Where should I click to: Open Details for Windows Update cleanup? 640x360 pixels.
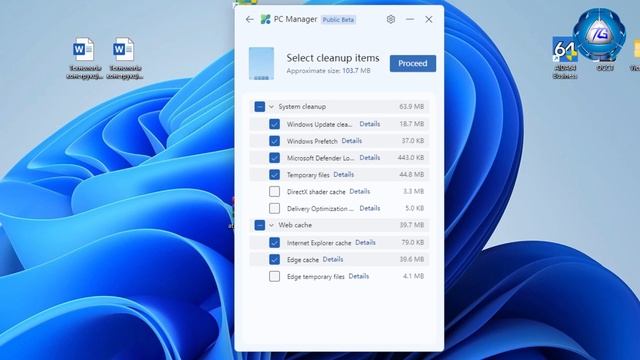[x=370, y=124]
